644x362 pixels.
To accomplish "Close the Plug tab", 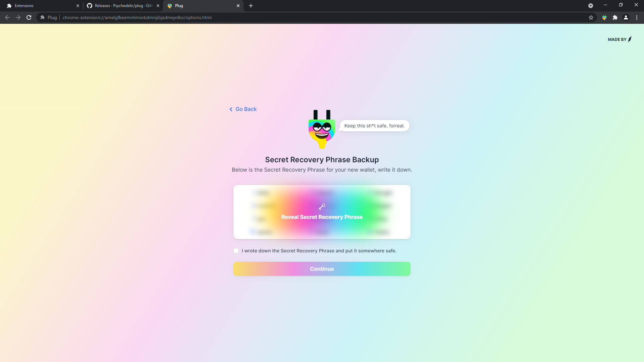I will pos(238,6).
